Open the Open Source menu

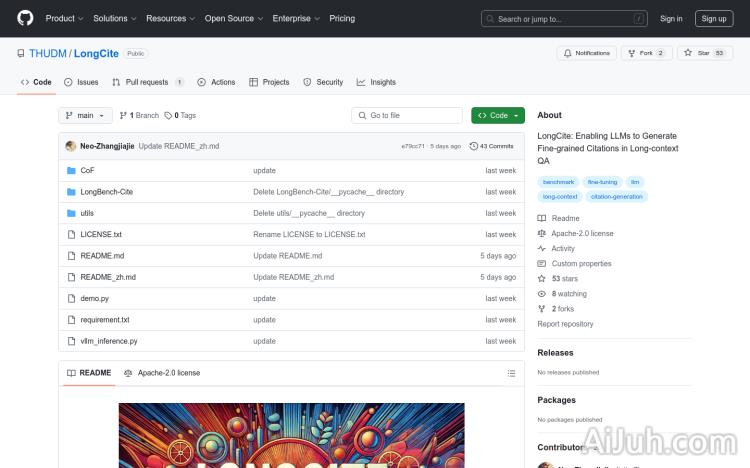[x=232, y=18]
